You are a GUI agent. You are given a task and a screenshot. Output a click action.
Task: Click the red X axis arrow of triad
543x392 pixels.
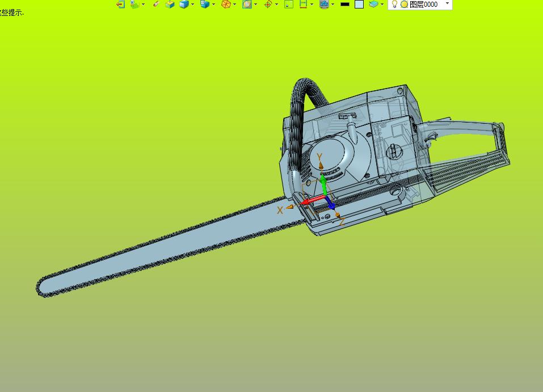313,200
